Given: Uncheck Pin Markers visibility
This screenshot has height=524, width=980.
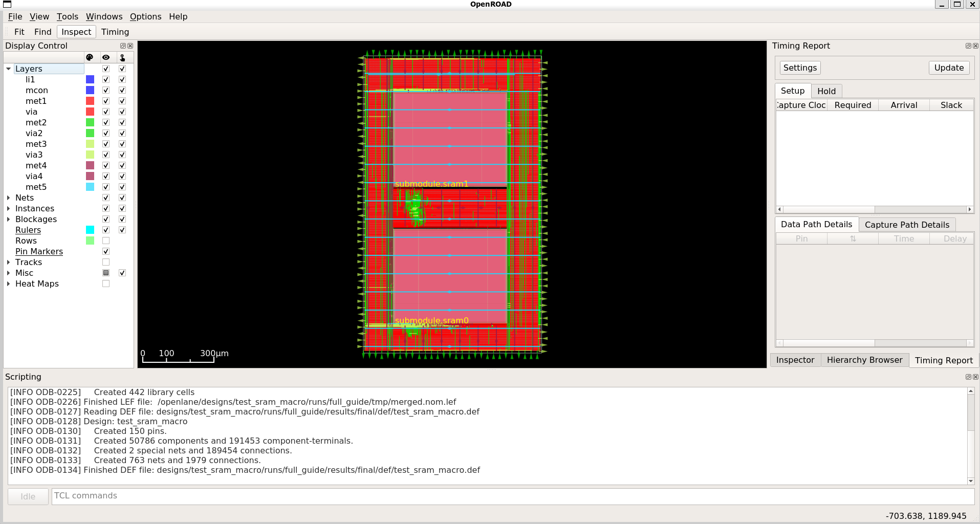Looking at the screenshot, I should [x=106, y=251].
